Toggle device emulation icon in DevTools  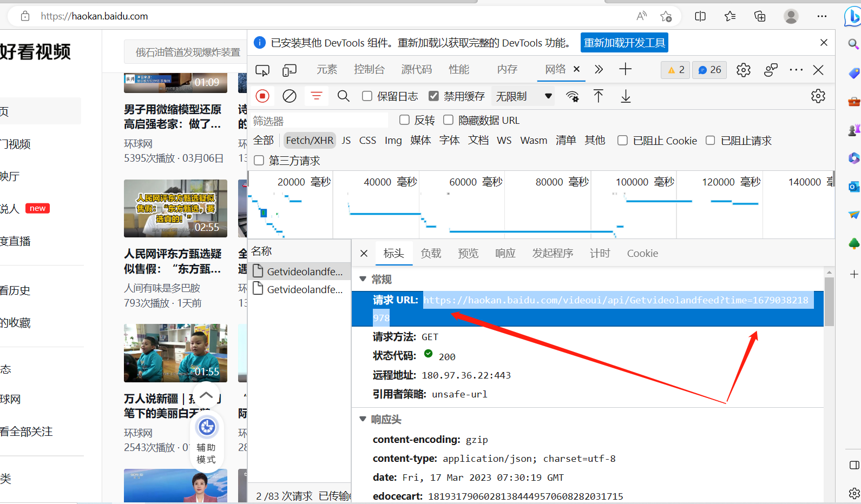[290, 70]
